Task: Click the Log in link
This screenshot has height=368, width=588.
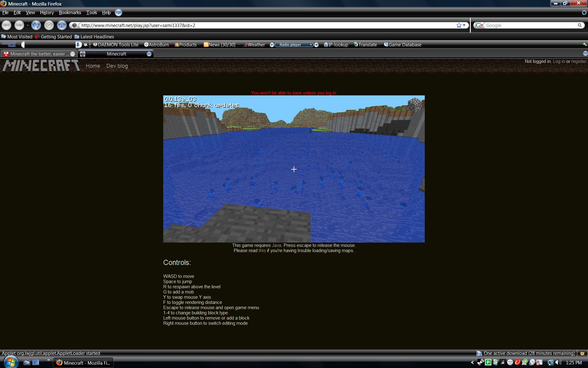Action: pos(559,61)
